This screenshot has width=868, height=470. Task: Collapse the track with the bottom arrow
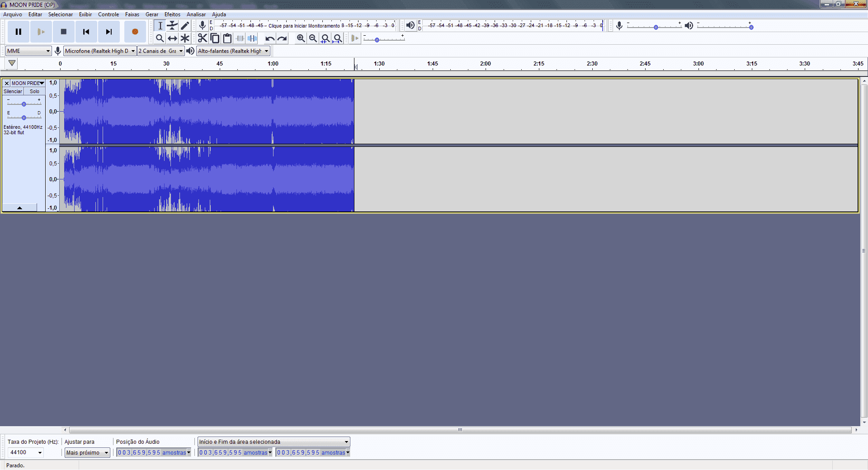coord(19,207)
